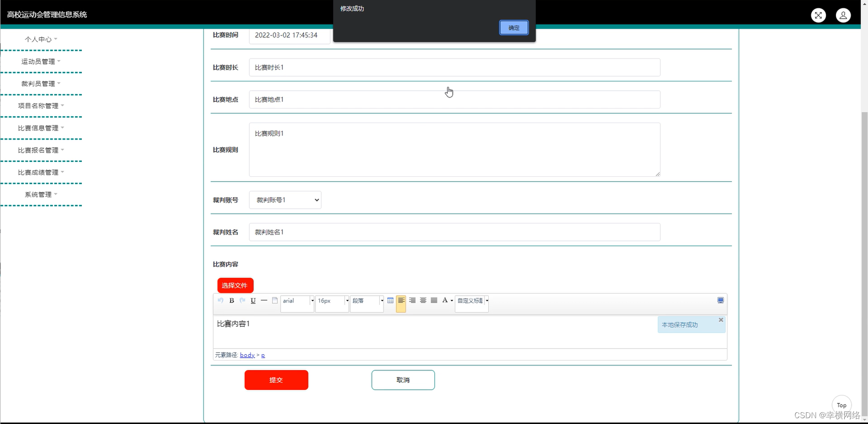Focus the 比赛地点 input field
The width and height of the screenshot is (868, 424).
coord(454,99)
